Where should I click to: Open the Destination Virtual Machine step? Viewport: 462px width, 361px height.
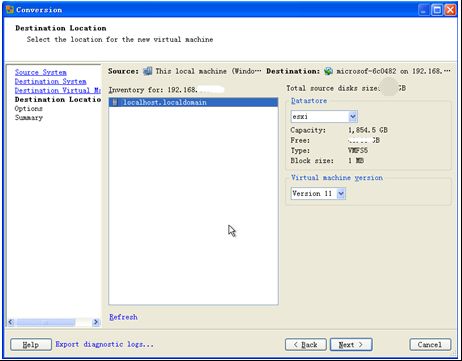58,90
